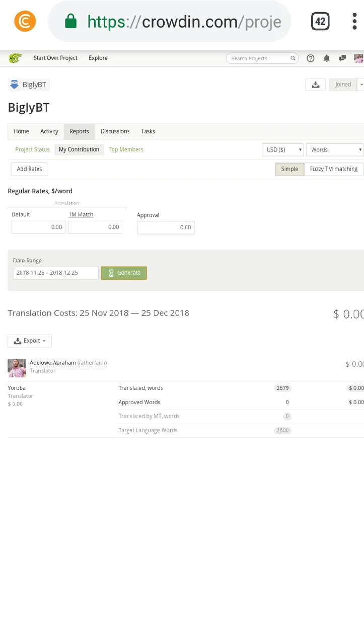Click the Default rate input field
This screenshot has width=364, height=644.
(x=38, y=227)
